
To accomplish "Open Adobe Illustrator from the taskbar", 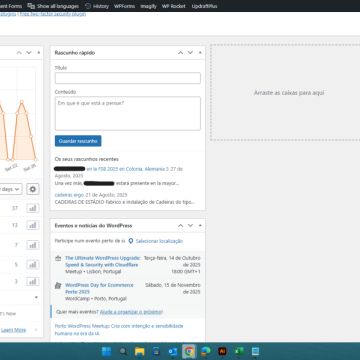I will [x=222, y=351].
